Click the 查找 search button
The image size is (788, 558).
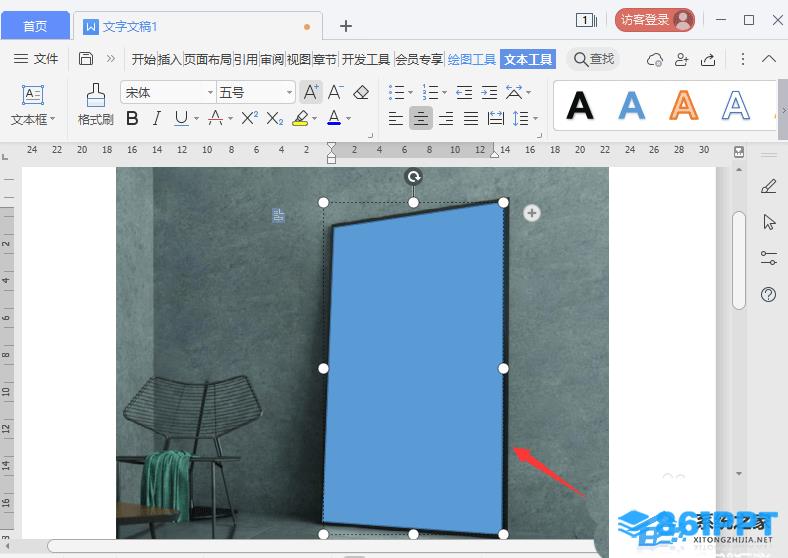tap(594, 59)
